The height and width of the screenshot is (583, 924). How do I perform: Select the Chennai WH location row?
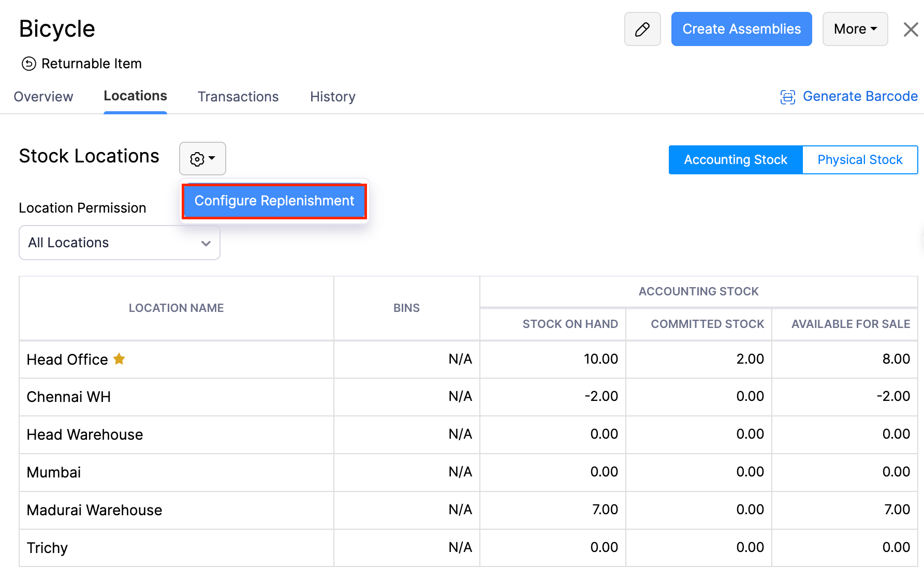69,397
